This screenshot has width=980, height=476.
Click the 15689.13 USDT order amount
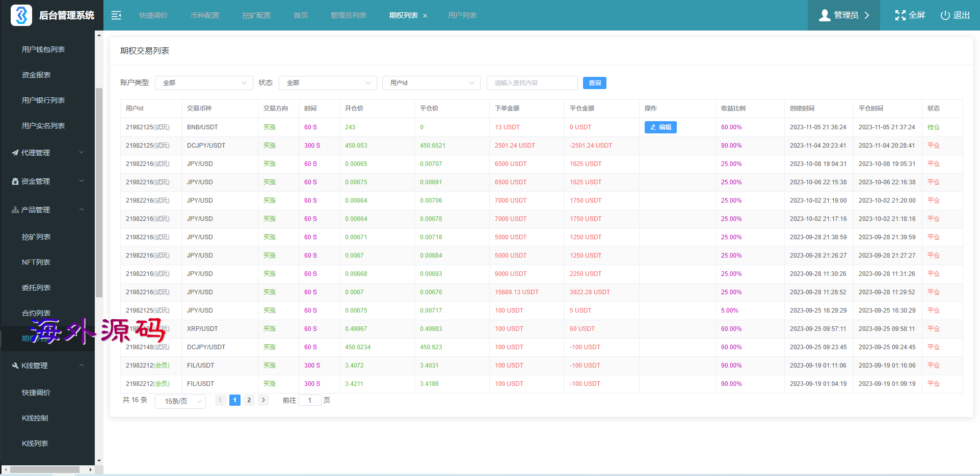coord(517,292)
